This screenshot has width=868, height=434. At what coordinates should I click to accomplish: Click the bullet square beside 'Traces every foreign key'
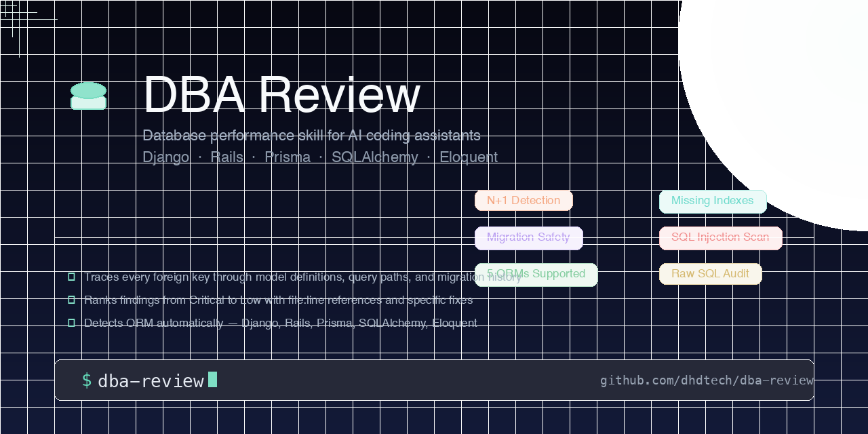point(71,277)
